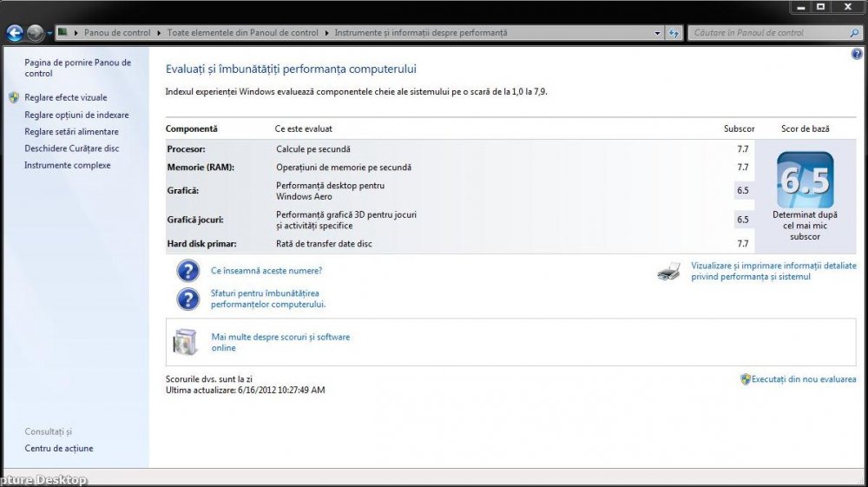Image resolution: width=868 pixels, height=487 pixels.
Task: Maximize the window
Action: tap(821, 7)
